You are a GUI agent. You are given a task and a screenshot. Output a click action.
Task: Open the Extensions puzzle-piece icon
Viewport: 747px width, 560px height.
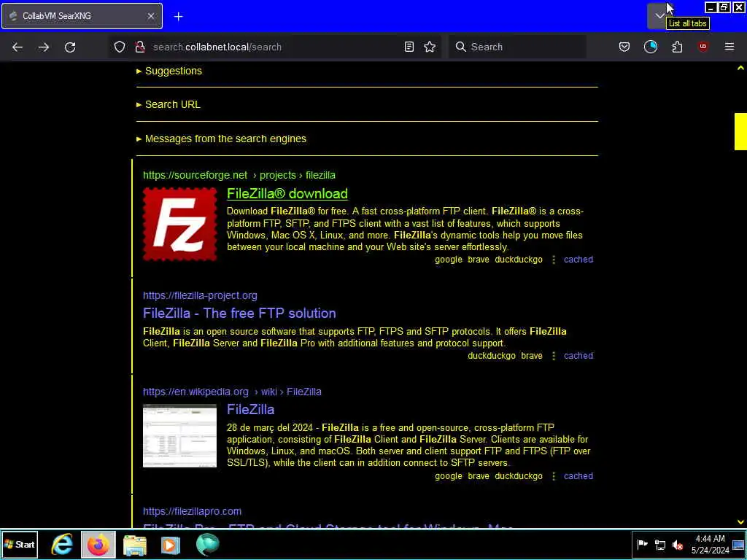677,47
